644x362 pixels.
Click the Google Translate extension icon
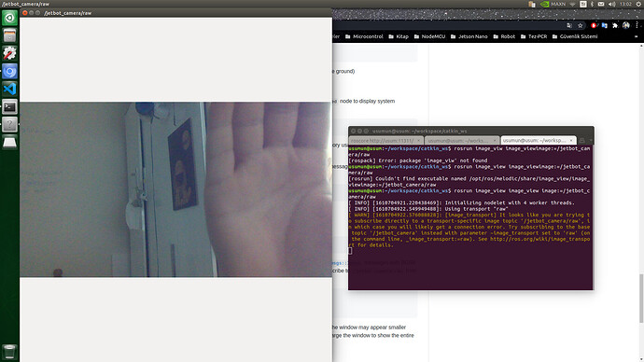click(604, 25)
